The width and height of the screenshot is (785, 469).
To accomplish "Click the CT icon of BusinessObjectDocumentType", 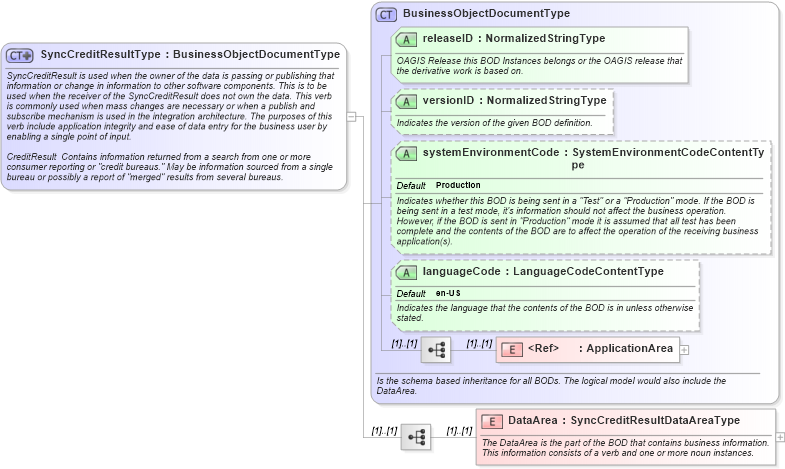I will tap(386, 15).
